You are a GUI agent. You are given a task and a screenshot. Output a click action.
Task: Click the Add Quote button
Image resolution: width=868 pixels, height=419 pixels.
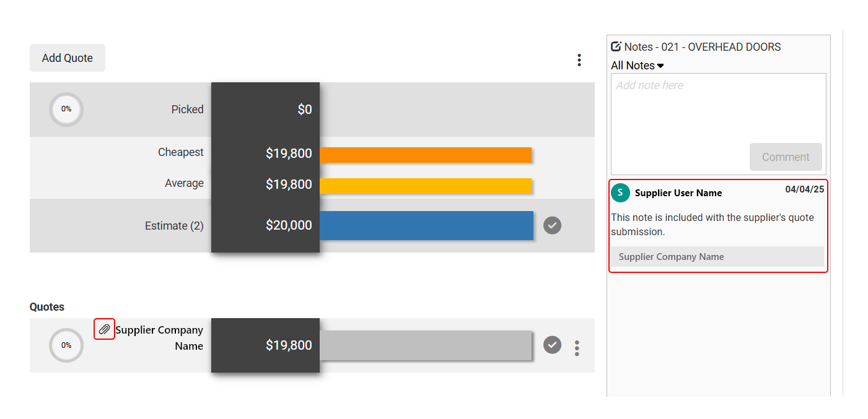tap(68, 58)
